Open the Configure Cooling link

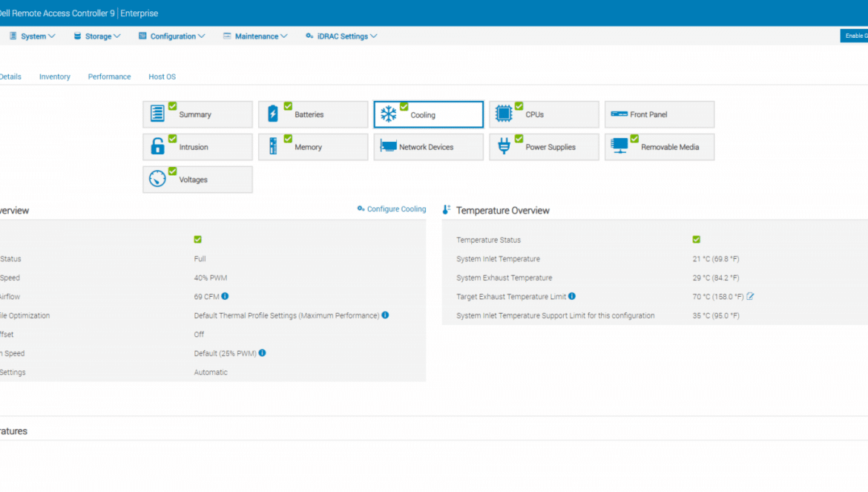point(396,209)
